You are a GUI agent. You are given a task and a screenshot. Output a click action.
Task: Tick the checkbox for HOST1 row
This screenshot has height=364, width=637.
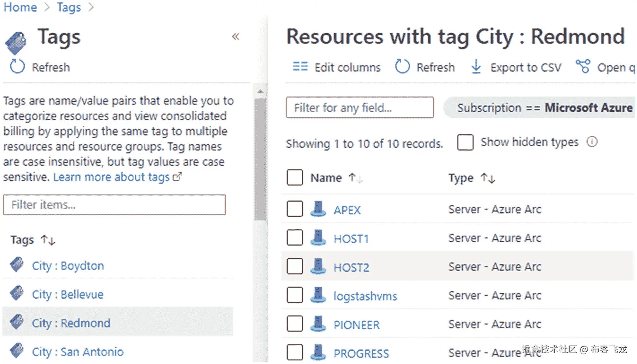tap(295, 238)
